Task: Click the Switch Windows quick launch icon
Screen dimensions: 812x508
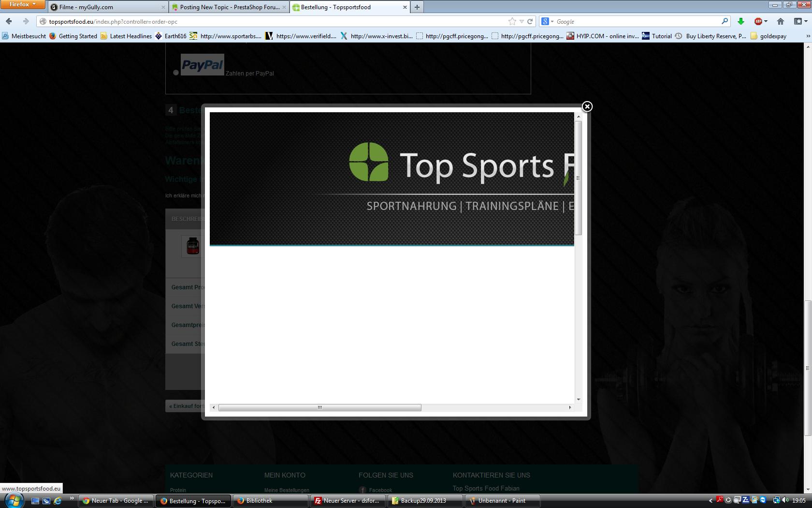Action: 46,501
